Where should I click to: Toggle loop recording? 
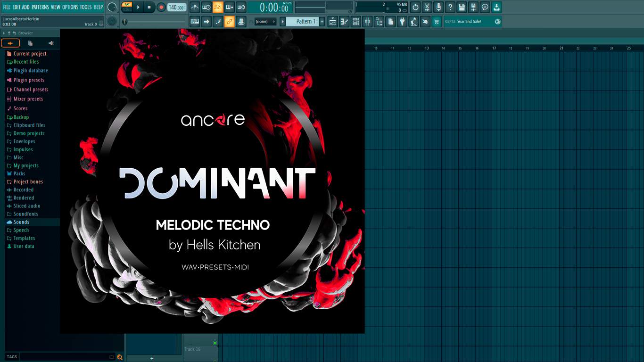click(241, 7)
